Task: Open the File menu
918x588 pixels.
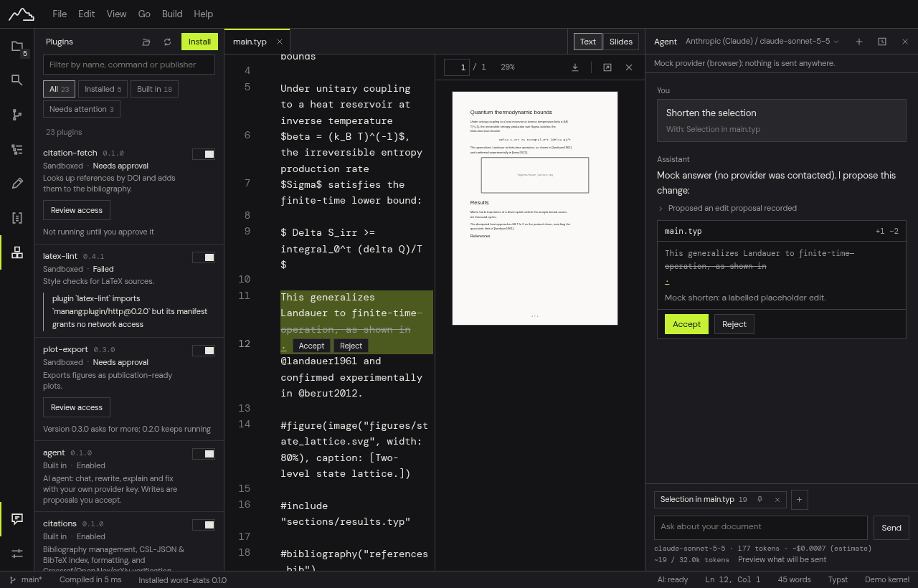Action: pos(60,14)
